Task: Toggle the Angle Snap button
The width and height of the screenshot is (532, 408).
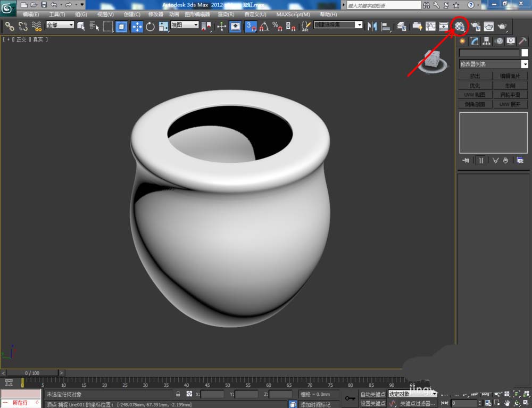Action: [x=264, y=26]
